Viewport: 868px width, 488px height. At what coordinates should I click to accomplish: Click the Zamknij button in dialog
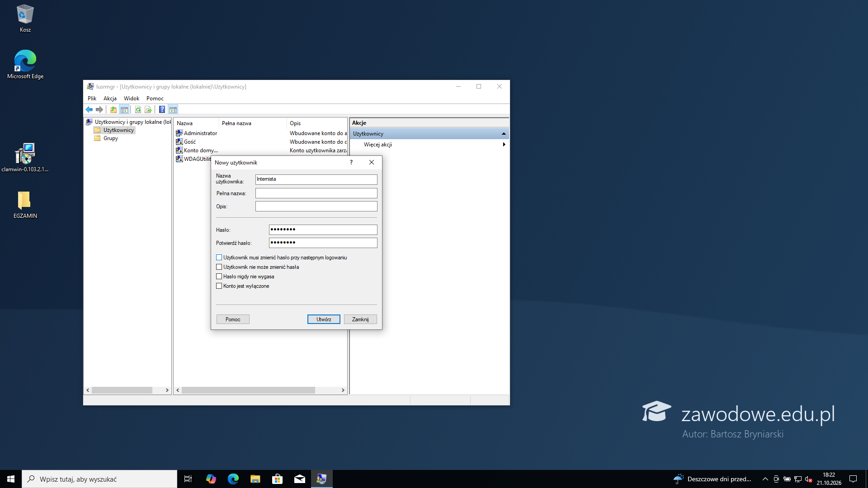tap(360, 319)
